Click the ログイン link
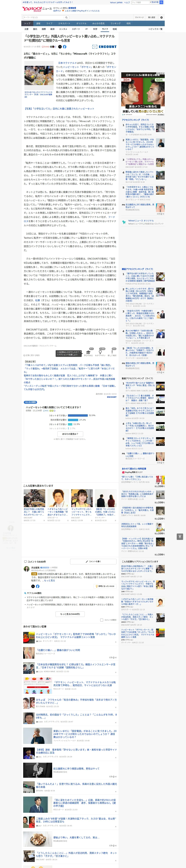 click(x=57, y=11)
